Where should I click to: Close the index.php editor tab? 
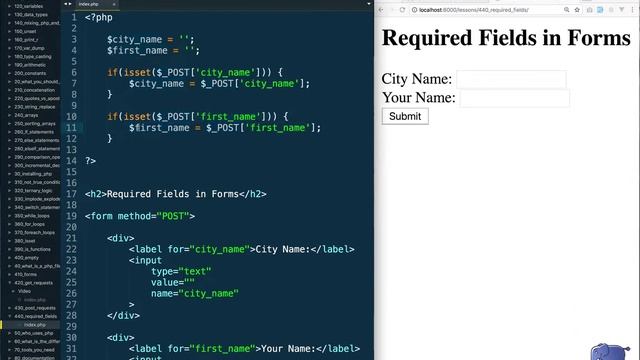[x=114, y=4]
